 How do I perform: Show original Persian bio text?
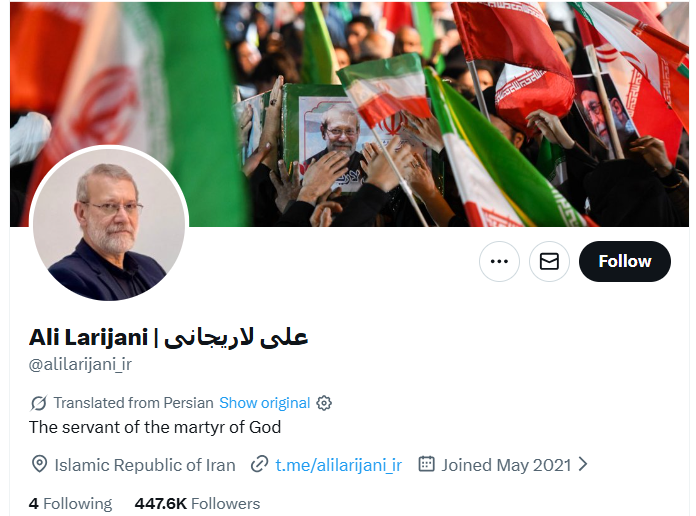pos(265,403)
